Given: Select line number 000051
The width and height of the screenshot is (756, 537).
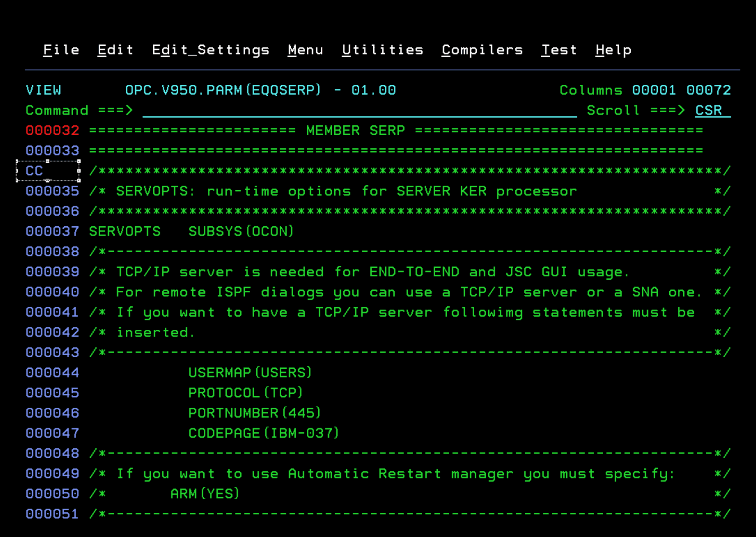Looking at the screenshot, I should tap(53, 514).
